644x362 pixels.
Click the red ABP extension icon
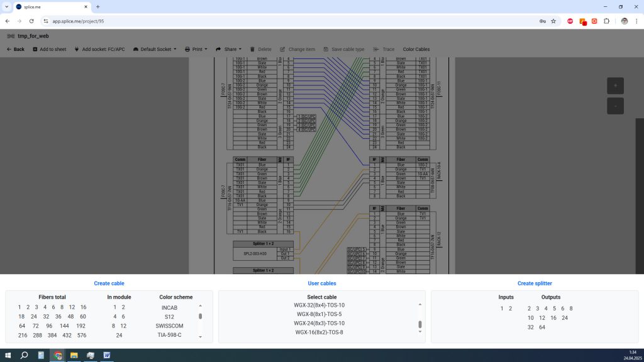tap(570, 21)
